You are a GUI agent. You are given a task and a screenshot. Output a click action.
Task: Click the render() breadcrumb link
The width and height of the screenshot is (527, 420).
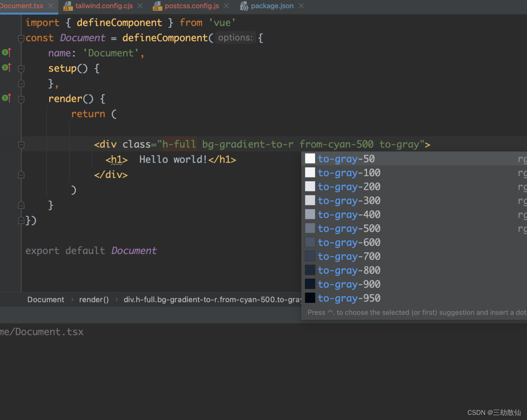94,299
